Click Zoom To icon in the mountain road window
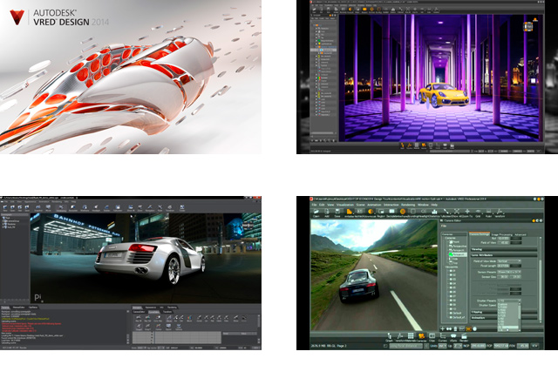 pyautogui.click(x=467, y=212)
